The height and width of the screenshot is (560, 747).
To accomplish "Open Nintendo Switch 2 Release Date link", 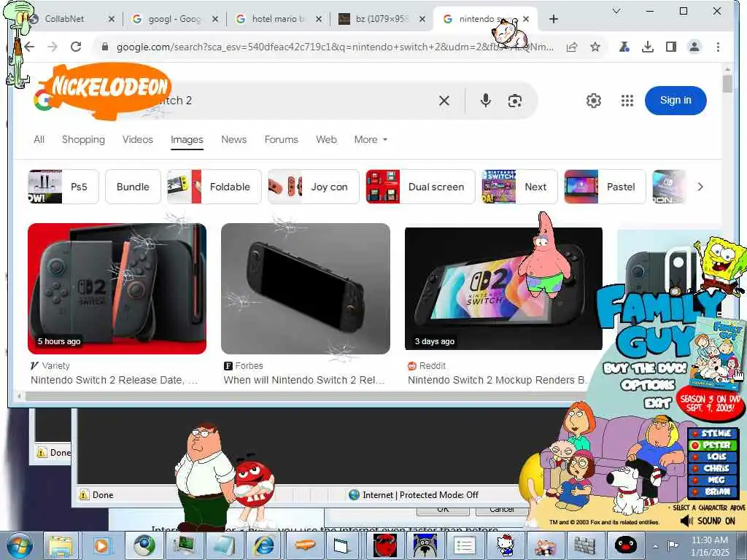I will [114, 380].
